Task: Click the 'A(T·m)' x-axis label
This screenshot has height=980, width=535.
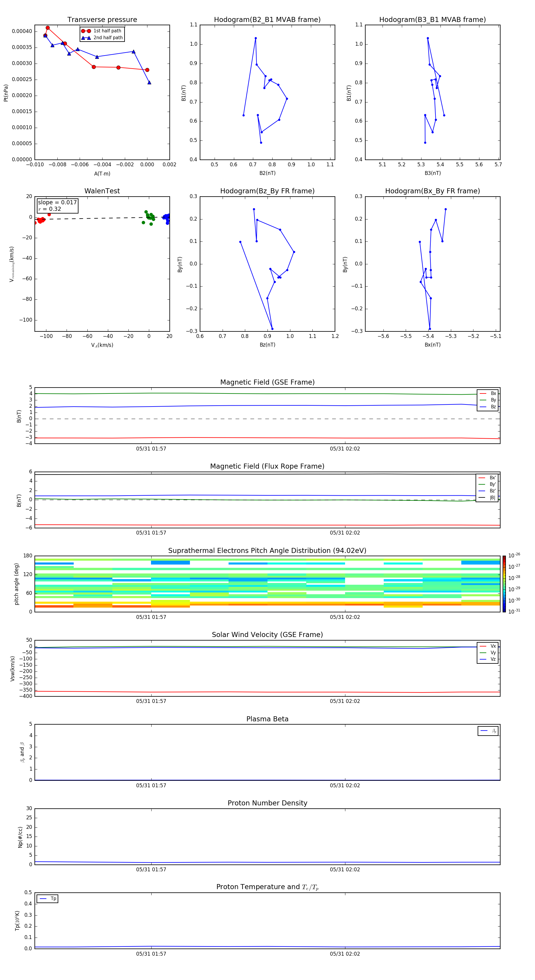Action: pos(102,173)
